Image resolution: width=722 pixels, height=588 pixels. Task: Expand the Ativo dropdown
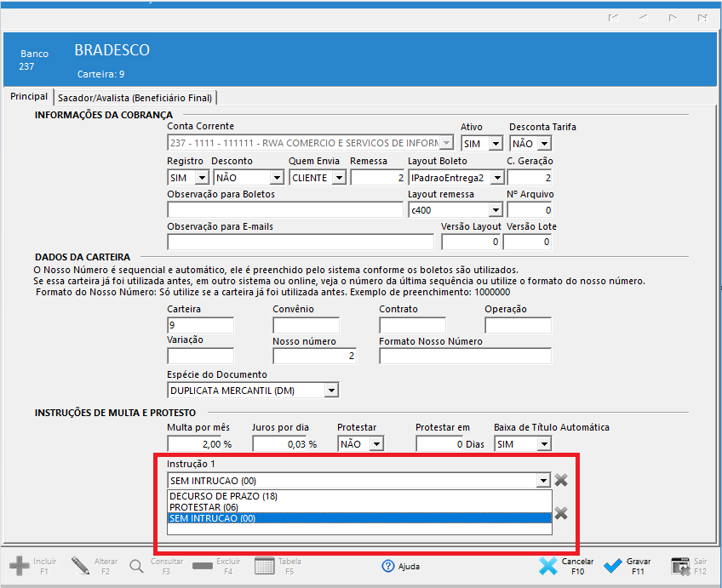pyautogui.click(x=496, y=144)
